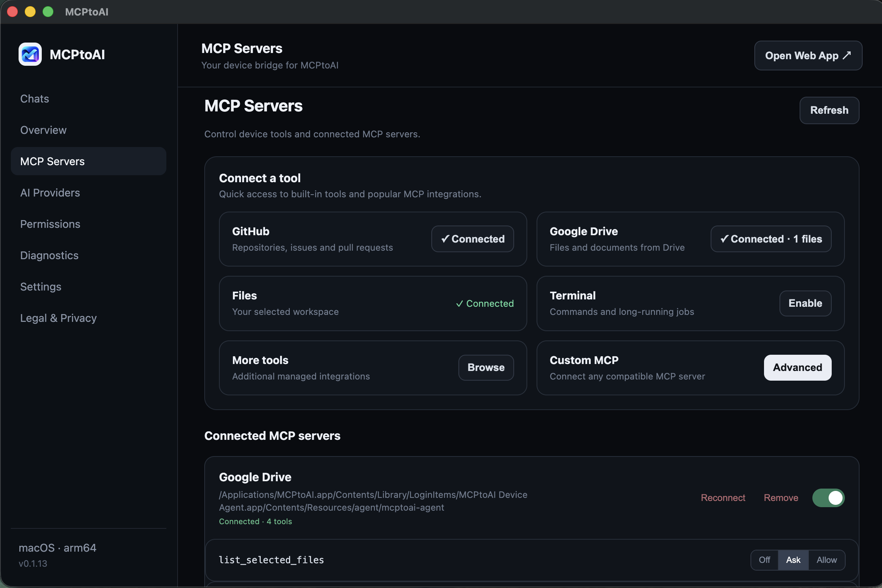Open the Diagnostics page
Viewport: 882px width, 588px height.
point(89,255)
